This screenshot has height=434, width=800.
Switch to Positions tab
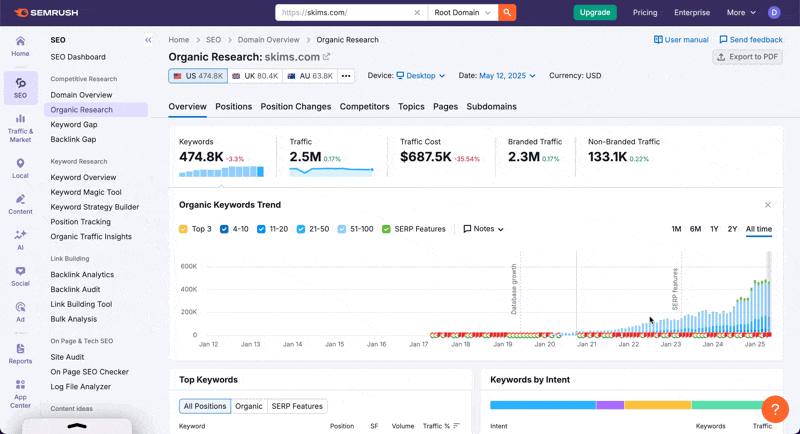tap(234, 107)
